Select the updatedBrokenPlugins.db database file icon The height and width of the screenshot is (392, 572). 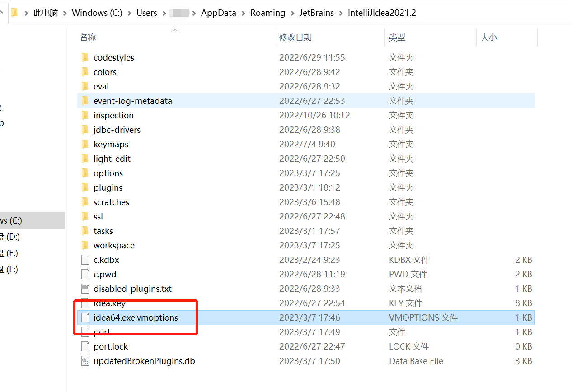point(85,361)
